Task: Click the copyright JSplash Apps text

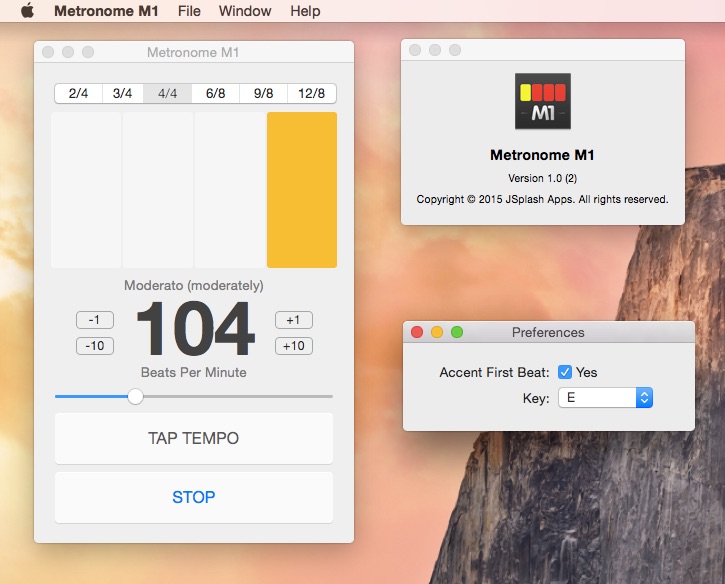Action: click(542, 199)
